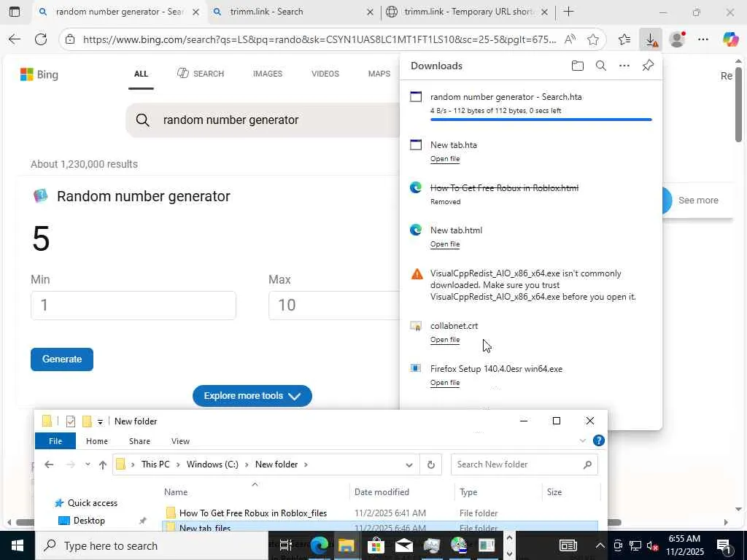
Task: Click the Generate button
Action: click(62, 359)
